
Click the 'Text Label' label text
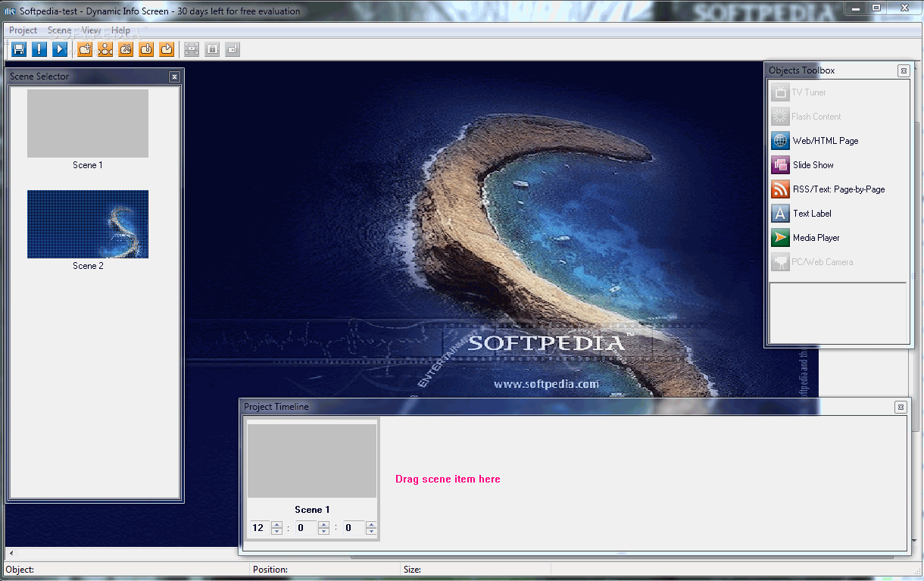[x=812, y=214]
